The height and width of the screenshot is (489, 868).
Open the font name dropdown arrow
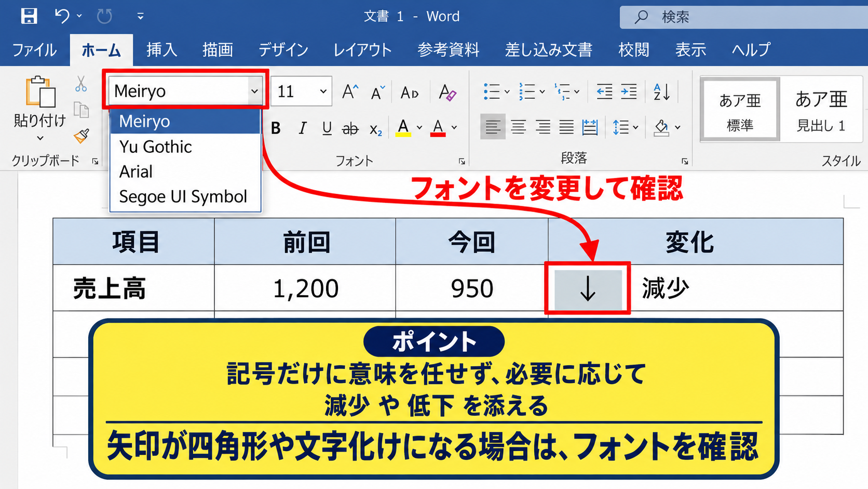[254, 91]
